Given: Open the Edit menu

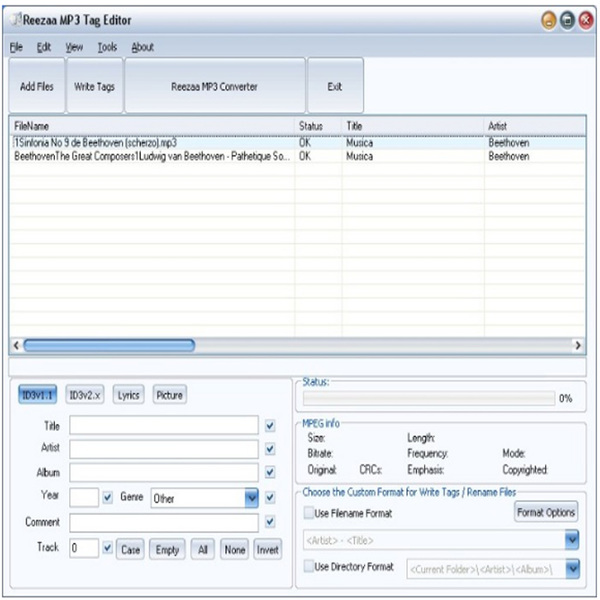Looking at the screenshot, I should tap(44, 47).
